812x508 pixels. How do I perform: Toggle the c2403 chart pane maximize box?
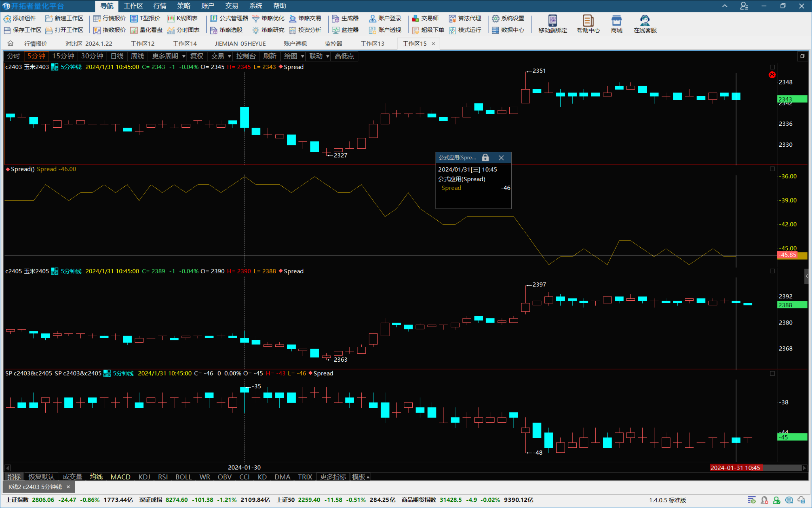772,67
